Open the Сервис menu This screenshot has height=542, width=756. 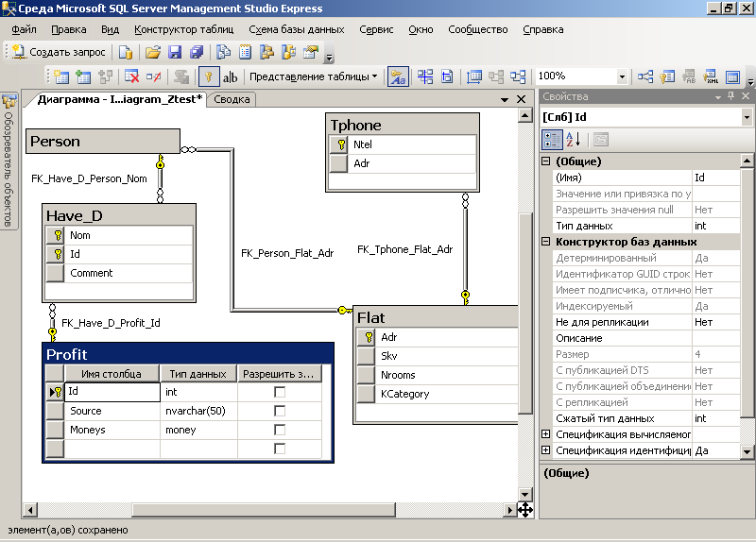tap(376, 29)
